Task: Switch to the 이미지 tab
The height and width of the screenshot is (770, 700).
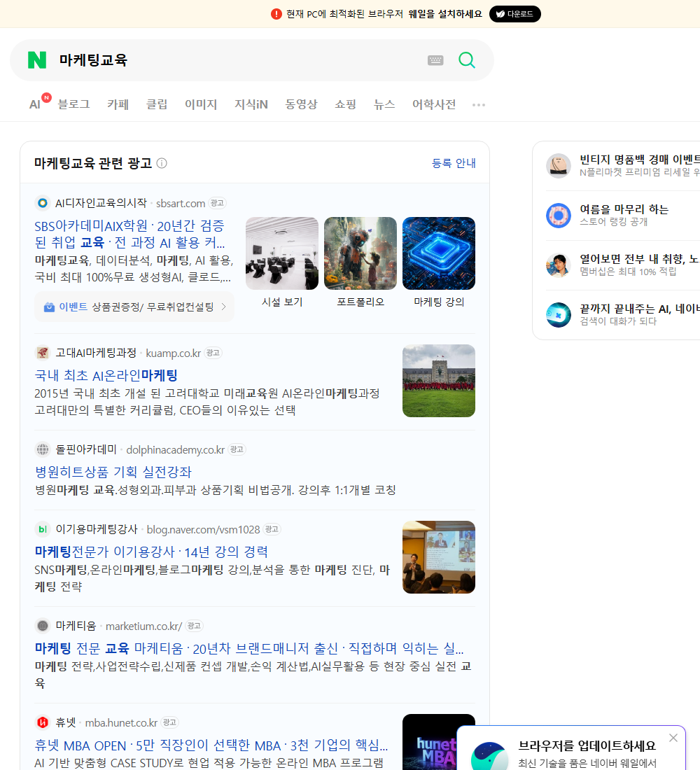Action: click(x=200, y=104)
